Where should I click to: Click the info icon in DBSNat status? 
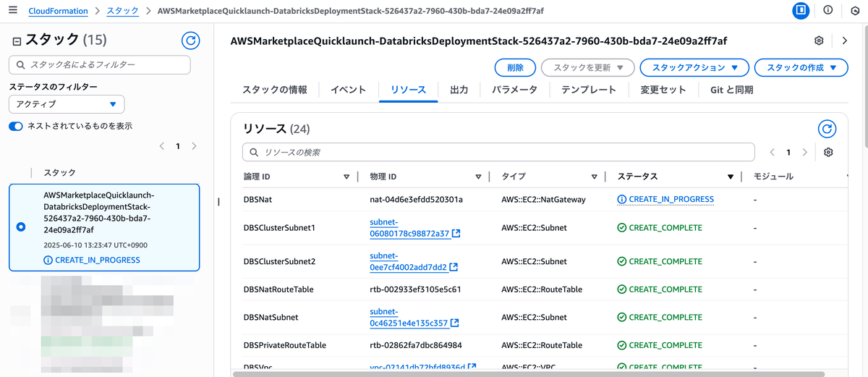click(x=622, y=199)
